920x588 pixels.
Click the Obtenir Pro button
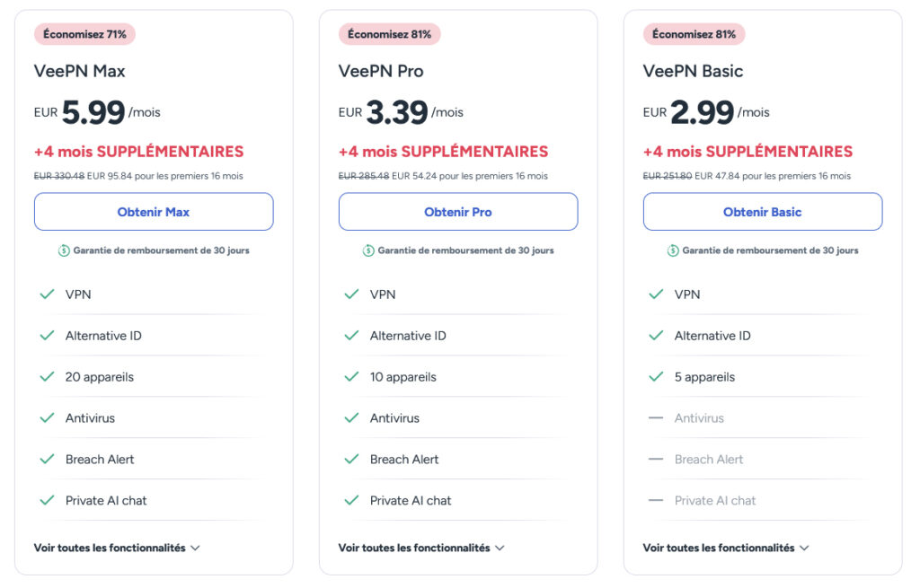point(457,212)
